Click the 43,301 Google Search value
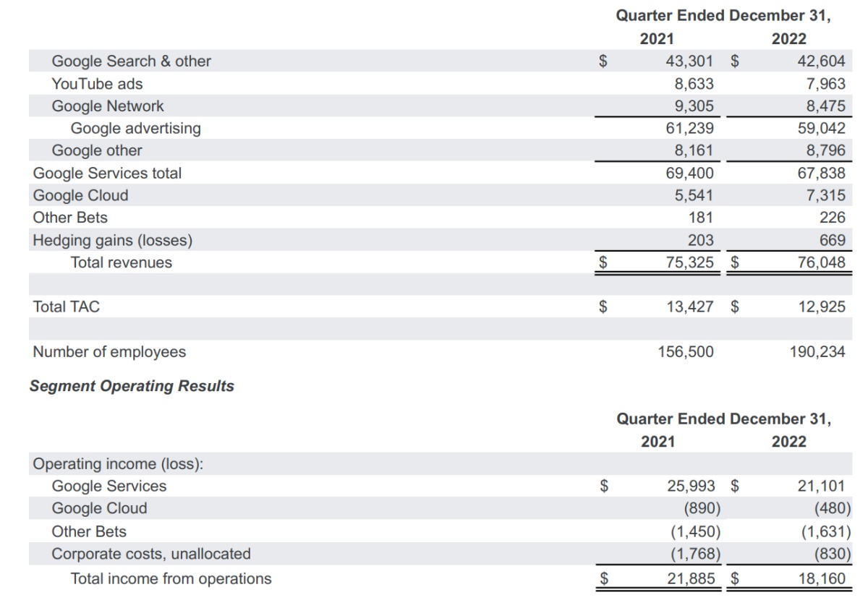 tap(689, 61)
